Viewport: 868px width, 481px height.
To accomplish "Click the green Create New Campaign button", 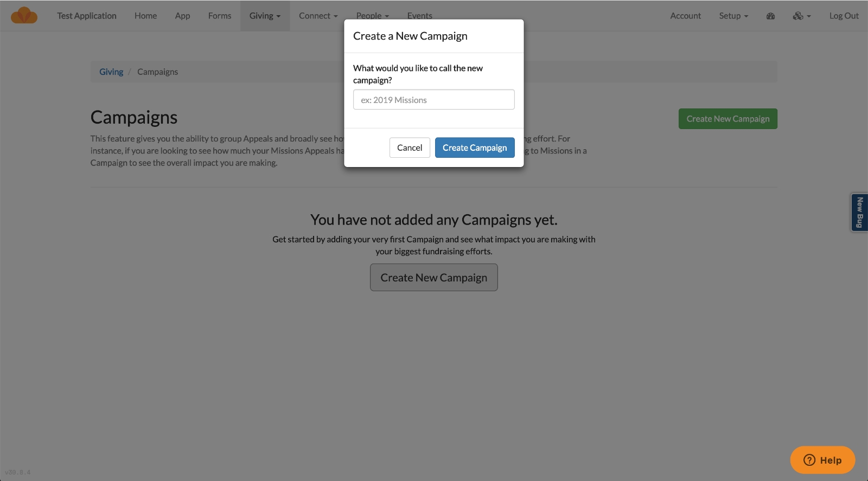I will point(727,118).
